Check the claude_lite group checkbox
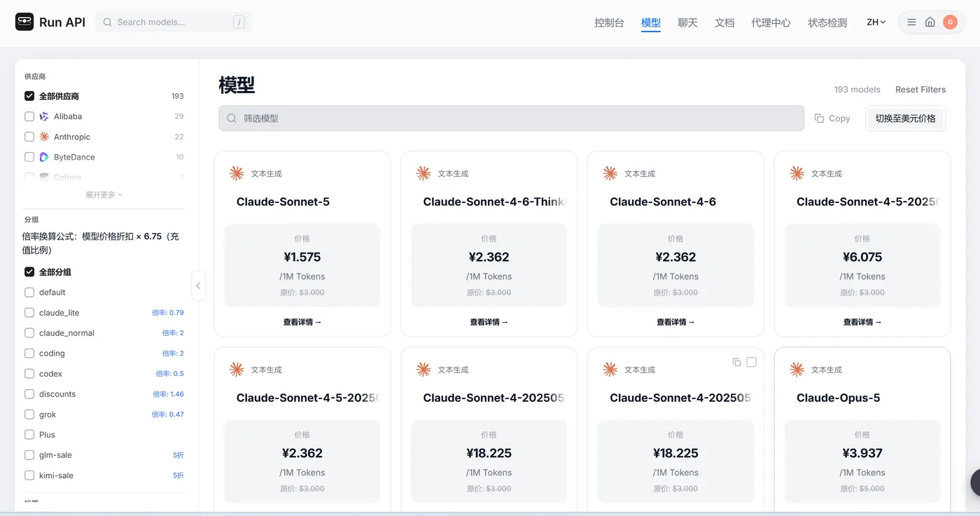This screenshot has height=516, width=980. tap(29, 312)
